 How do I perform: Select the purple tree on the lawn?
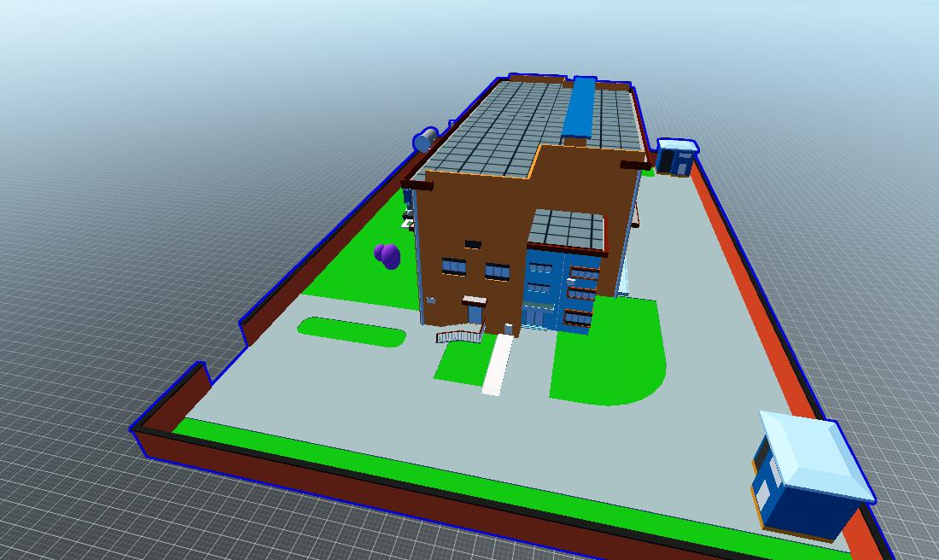388,255
